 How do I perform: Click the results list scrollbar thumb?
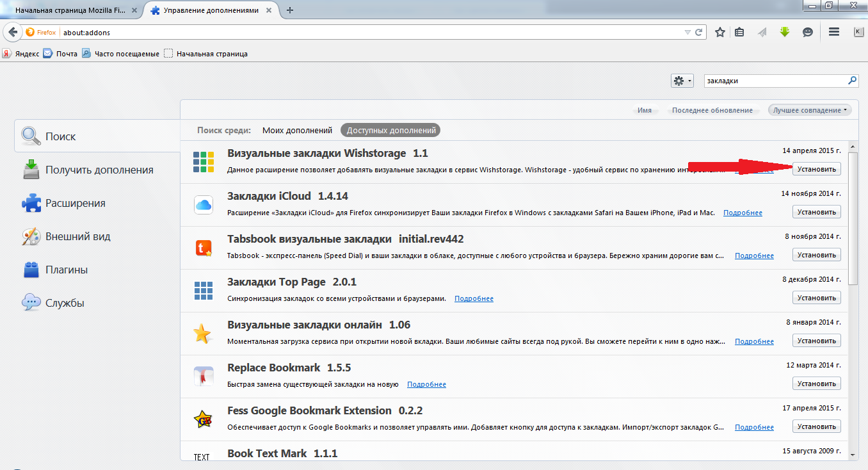tap(853, 219)
